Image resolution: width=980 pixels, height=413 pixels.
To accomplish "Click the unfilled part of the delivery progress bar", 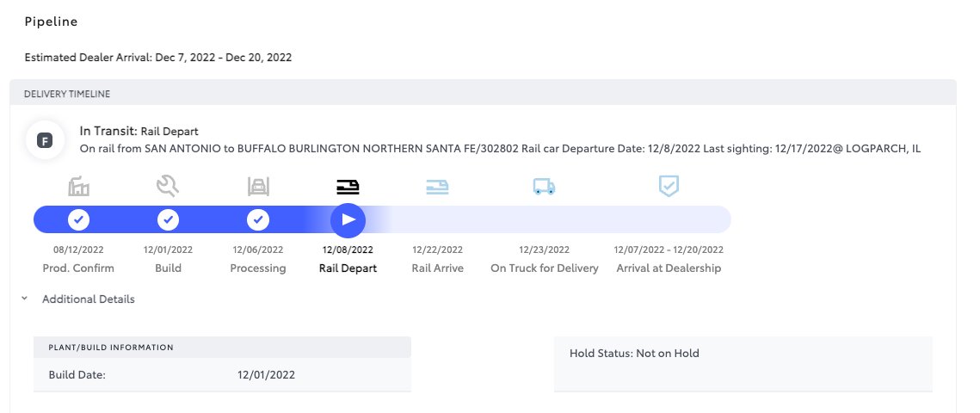I will coord(550,220).
